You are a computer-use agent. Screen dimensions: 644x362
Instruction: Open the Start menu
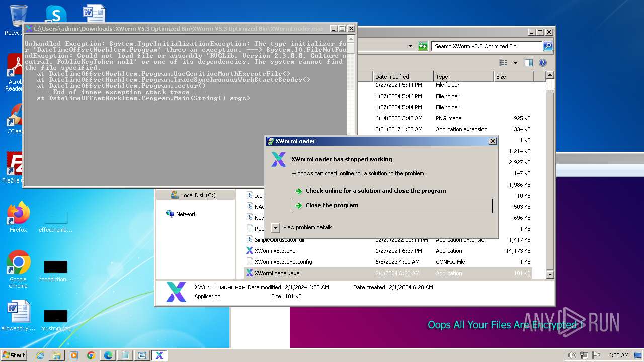click(x=14, y=355)
